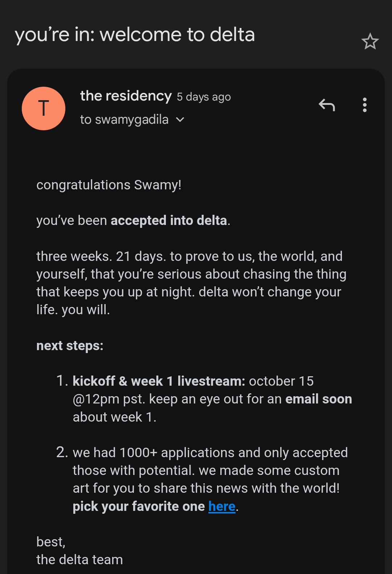The height and width of the screenshot is (574, 392).
Task: Tap the orange T sender avatar
Action: point(44,108)
